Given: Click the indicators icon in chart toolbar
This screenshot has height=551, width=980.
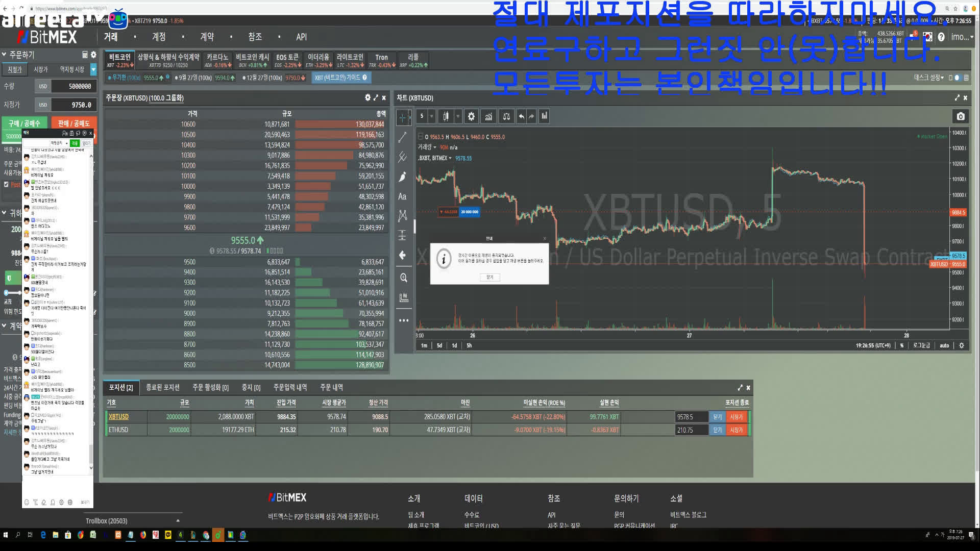Looking at the screenshot, I should 488,116.
